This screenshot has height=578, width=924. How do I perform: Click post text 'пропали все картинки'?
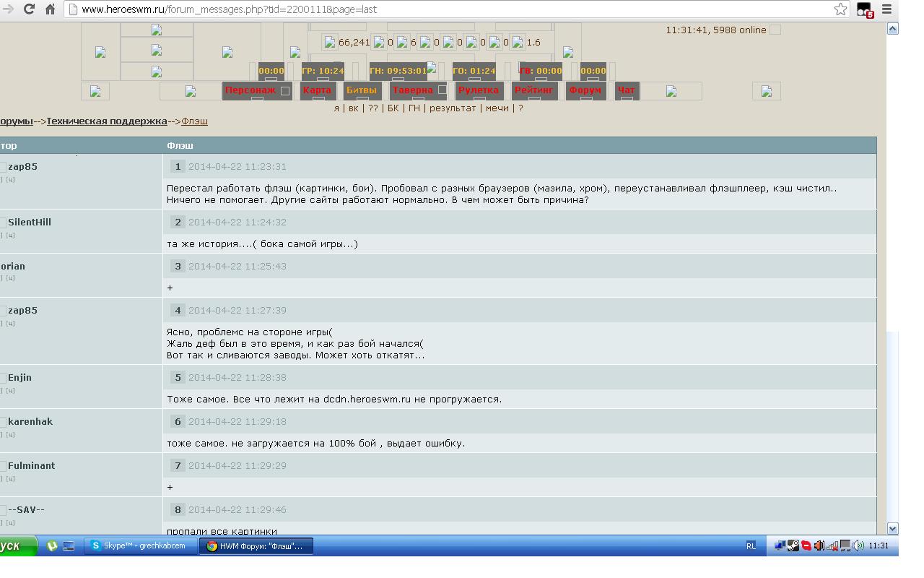(x=222, y=532)
